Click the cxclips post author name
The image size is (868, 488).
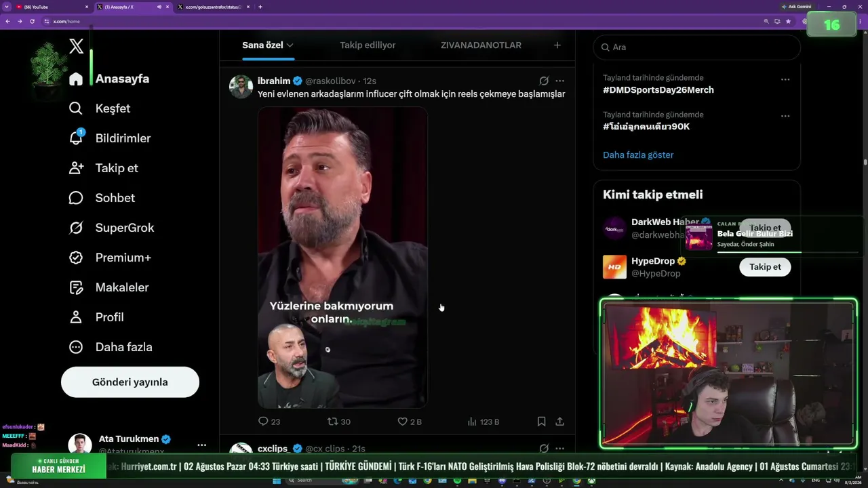point(273,449)
